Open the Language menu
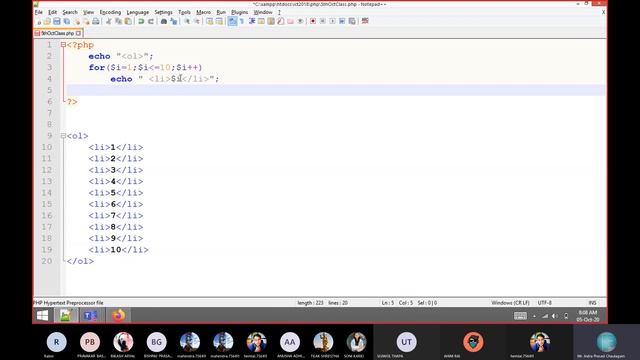This screenshot has height=360, width=640. coord(138,12)
